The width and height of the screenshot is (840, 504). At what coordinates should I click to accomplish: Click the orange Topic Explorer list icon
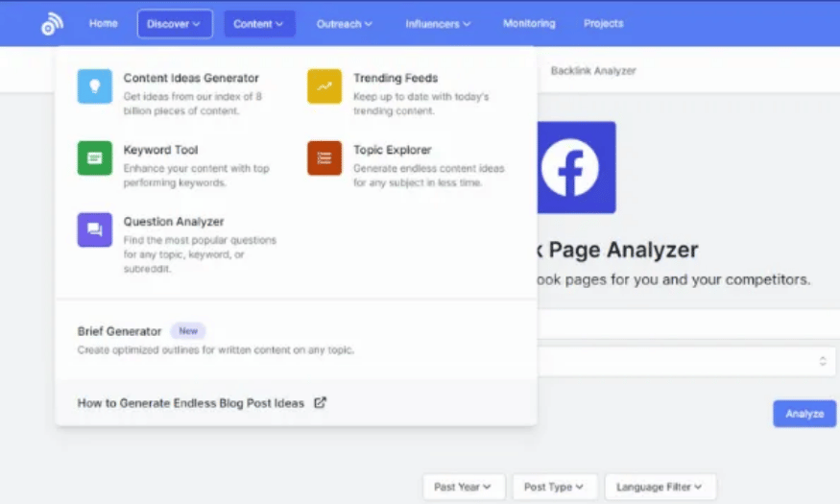324,158
